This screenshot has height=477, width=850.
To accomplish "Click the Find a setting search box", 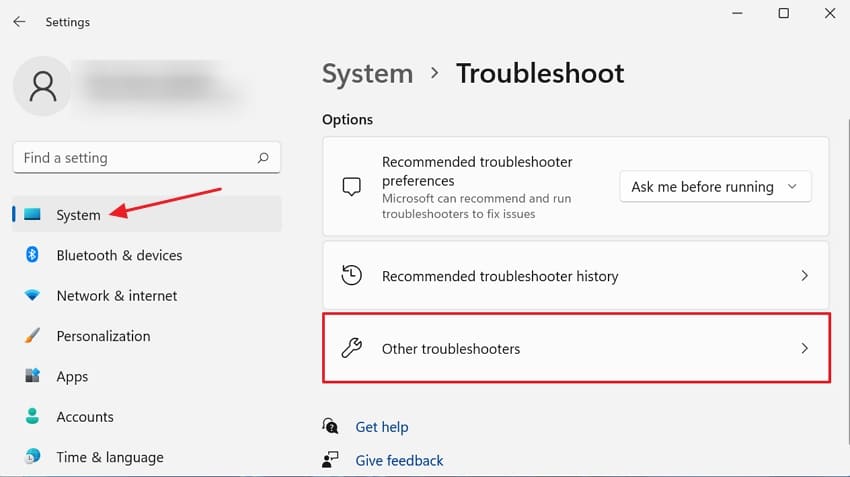I will (x=146, y=158).
